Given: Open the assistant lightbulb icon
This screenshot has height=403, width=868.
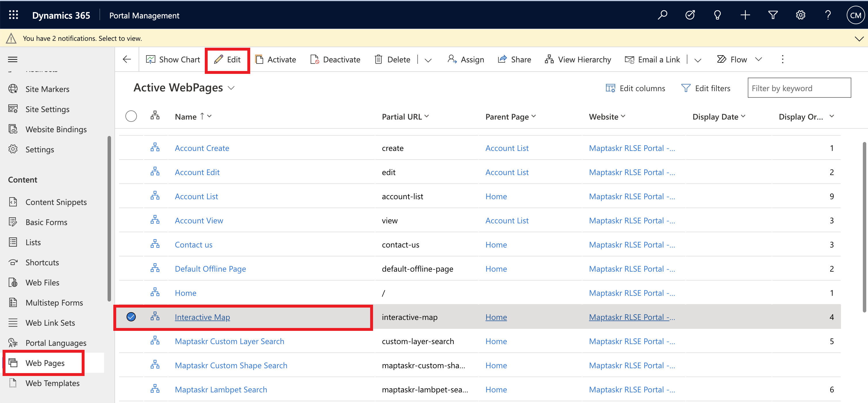Looking at the screenshot, I should (x=717, y=15).
